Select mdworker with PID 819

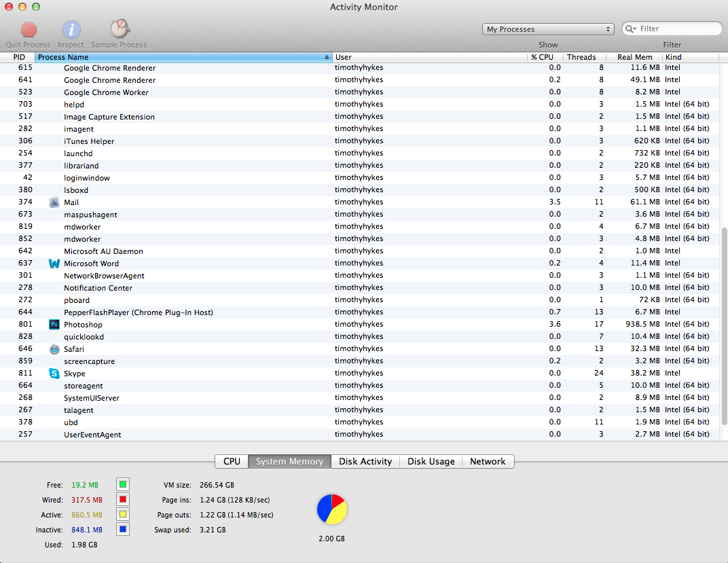(x=360, y=227)
